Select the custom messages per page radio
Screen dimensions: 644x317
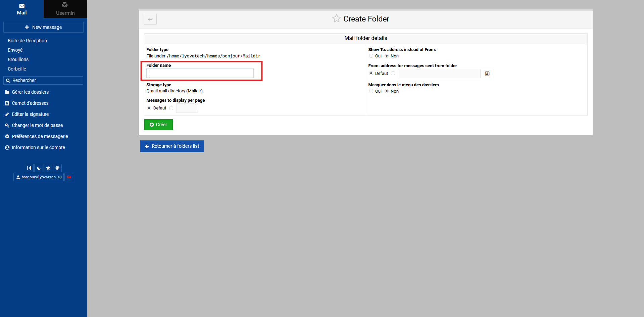(171, 108)
